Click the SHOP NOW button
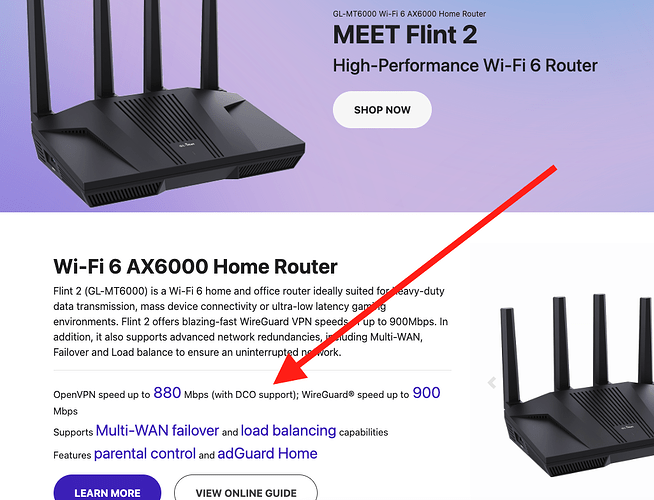Viewport: 654px width, 500px height. click(x=382, y=110)
